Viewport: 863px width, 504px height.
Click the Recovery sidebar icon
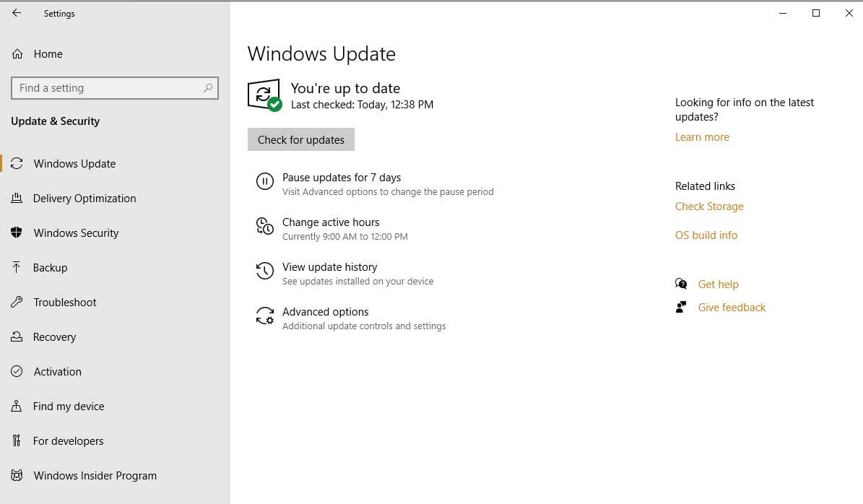click(17, 336)
